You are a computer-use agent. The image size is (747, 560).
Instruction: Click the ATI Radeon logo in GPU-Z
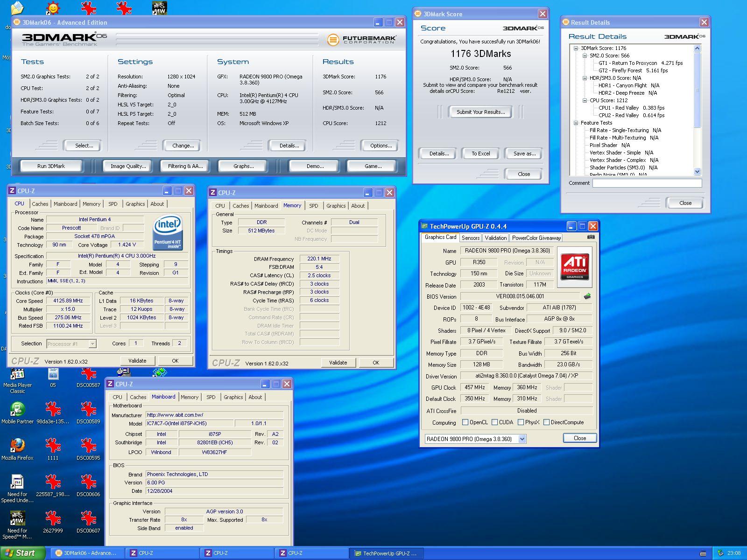pos(574,267)
